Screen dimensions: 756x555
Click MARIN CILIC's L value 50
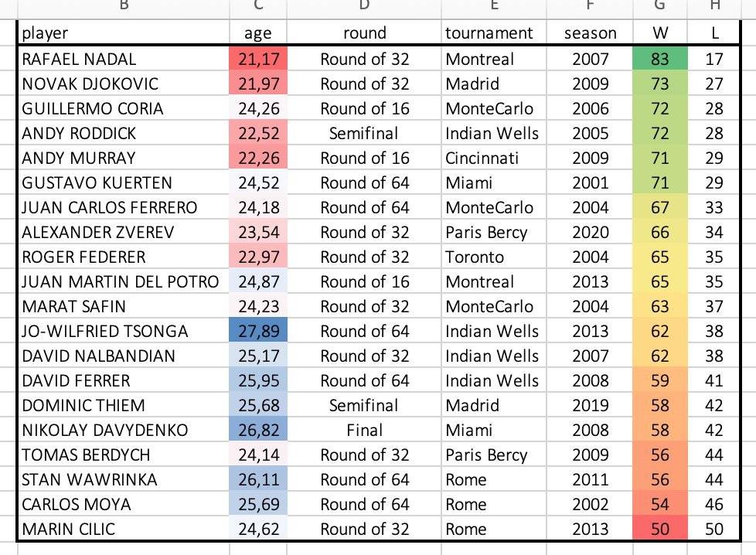(x=713, y=529)
